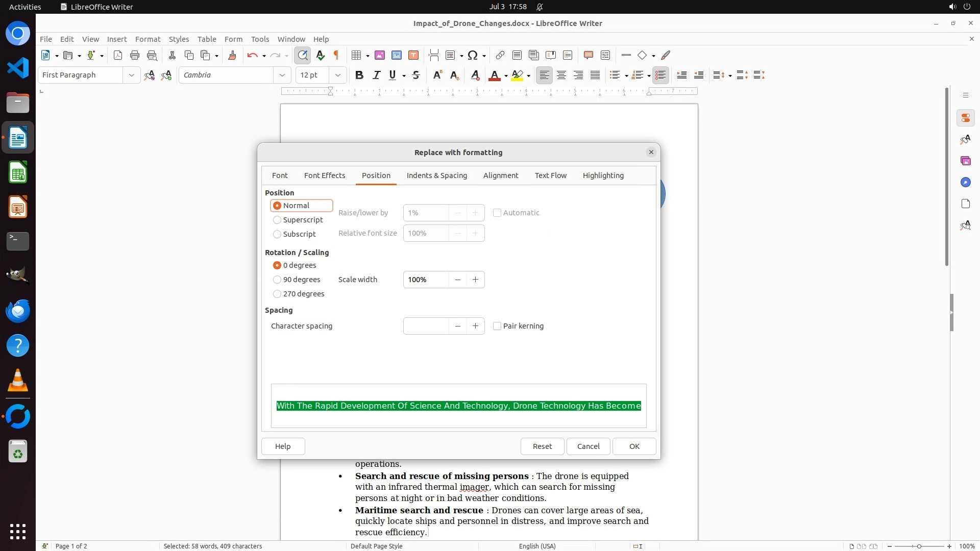The image size is (980, 551).
Task: Increase Scale width with plus stepper
Action: tap(475, 280)
